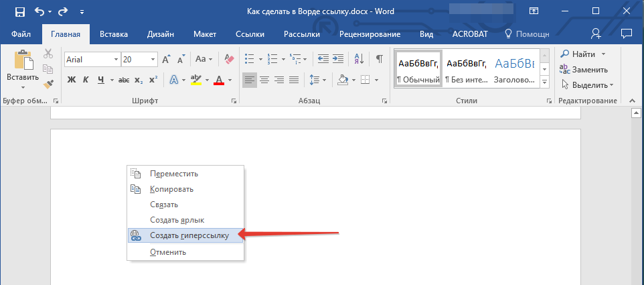Open the Arial font name dropdown
The image size is (644, 285).
point(116,59)
